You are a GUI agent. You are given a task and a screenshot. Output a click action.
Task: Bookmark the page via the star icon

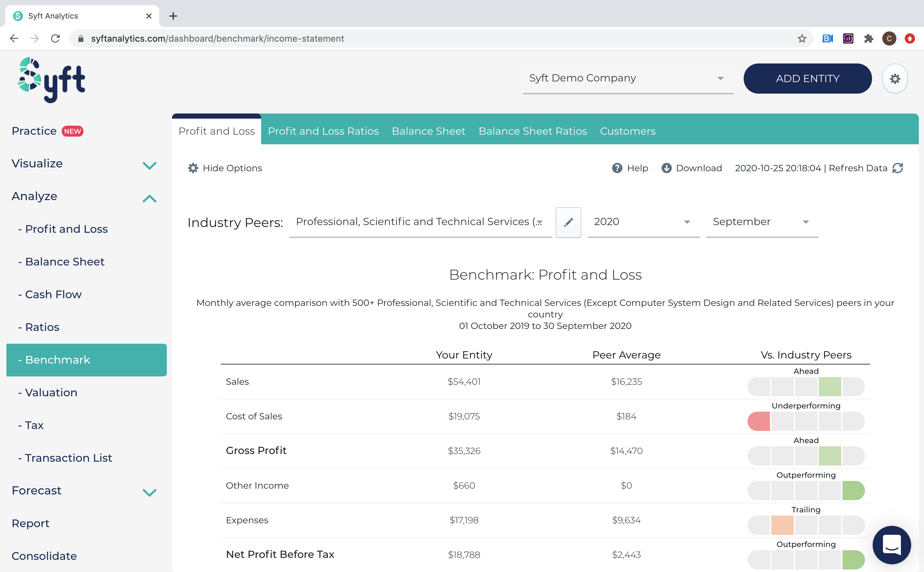pos(802,38)
